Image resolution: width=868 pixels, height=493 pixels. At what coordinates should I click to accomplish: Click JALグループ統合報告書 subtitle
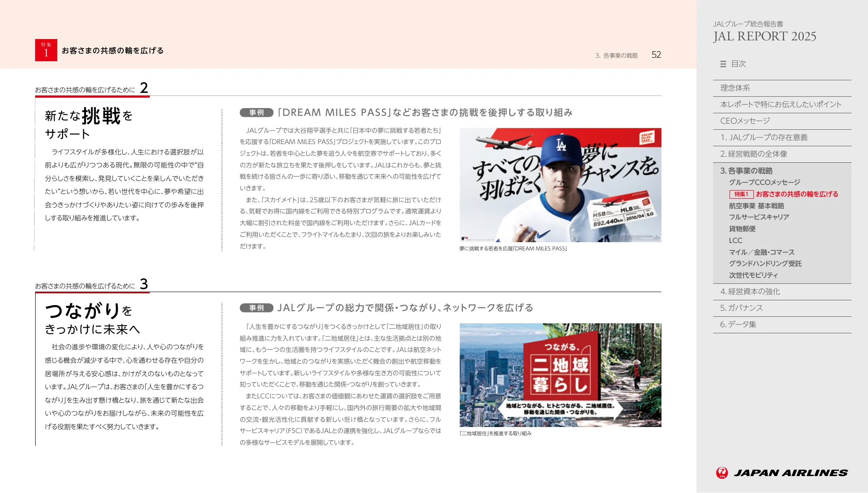coord(748,24)
